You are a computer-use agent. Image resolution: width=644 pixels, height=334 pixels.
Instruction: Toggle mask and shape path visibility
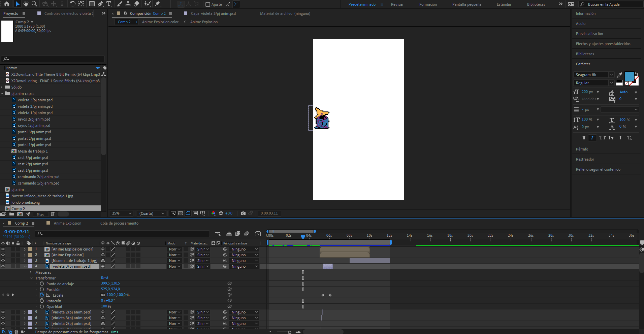point(188,213)
